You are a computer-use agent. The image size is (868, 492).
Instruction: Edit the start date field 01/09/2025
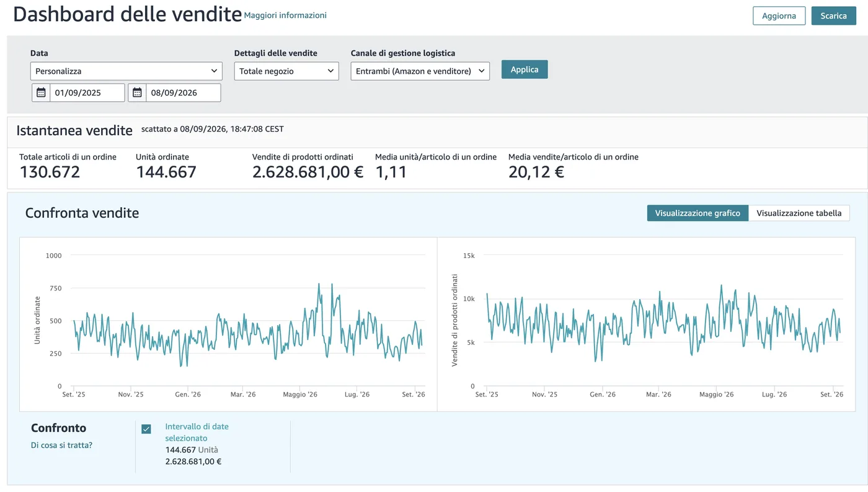[87, 92]
